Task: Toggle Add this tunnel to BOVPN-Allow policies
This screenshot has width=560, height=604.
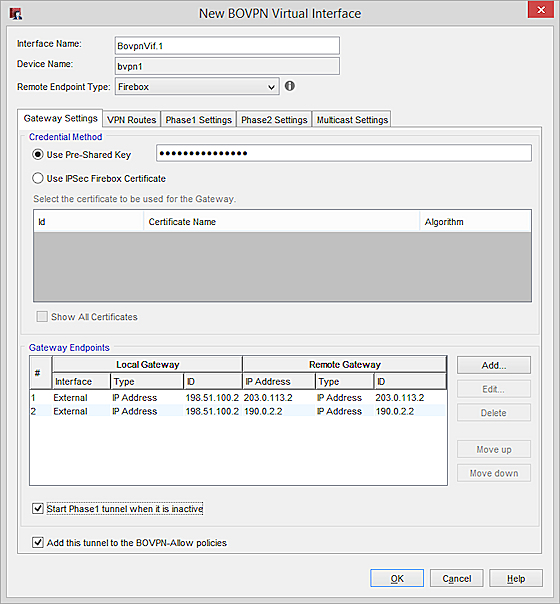Action: pos(38,542)
